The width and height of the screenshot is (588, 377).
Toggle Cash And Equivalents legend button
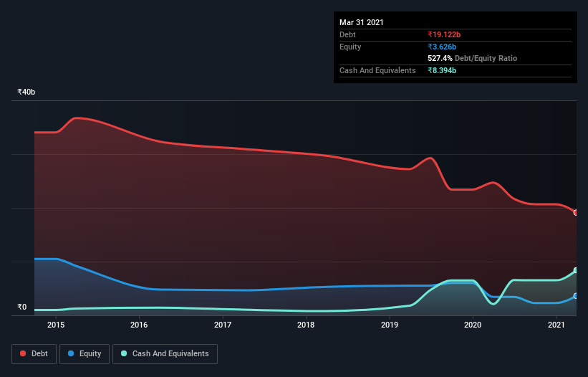pos(165,354)
